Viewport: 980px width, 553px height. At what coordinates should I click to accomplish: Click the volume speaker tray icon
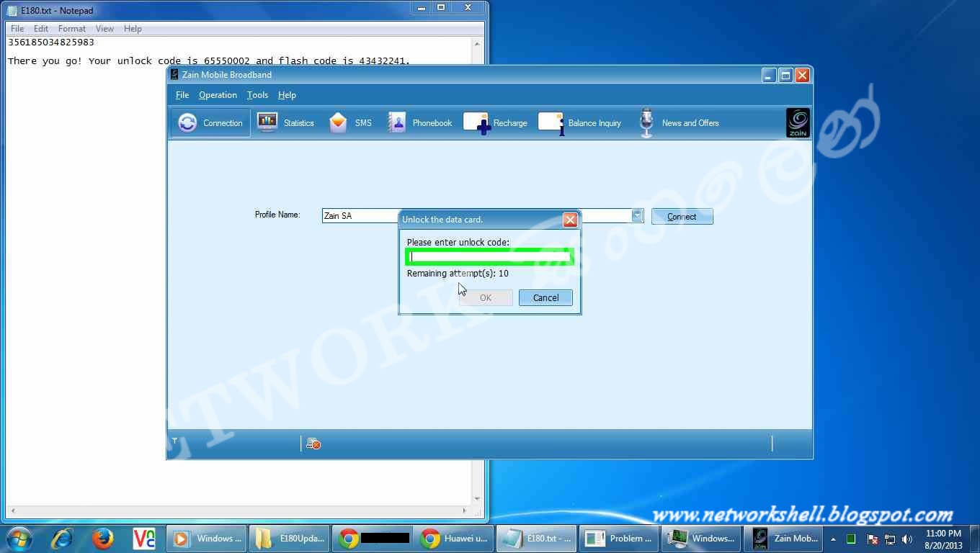(x=907, y=539)
